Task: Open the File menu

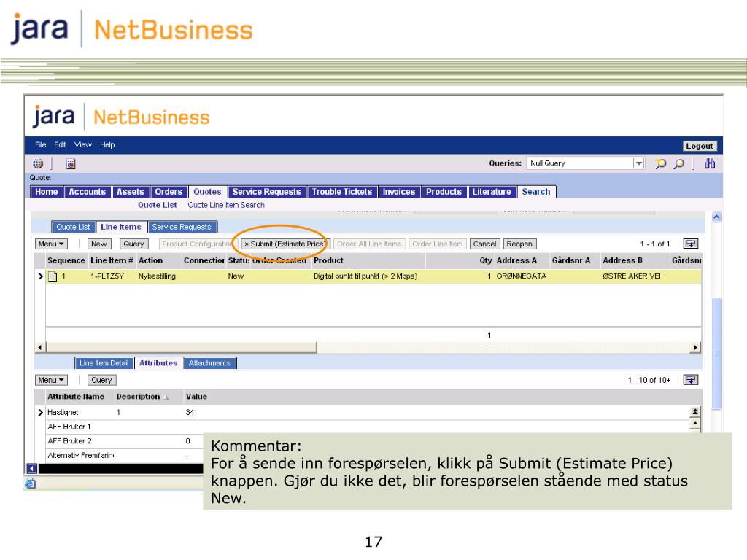Action: 41,145
